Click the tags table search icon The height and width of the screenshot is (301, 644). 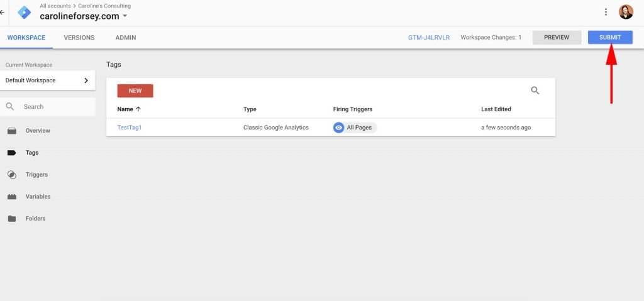pos(535,90)
